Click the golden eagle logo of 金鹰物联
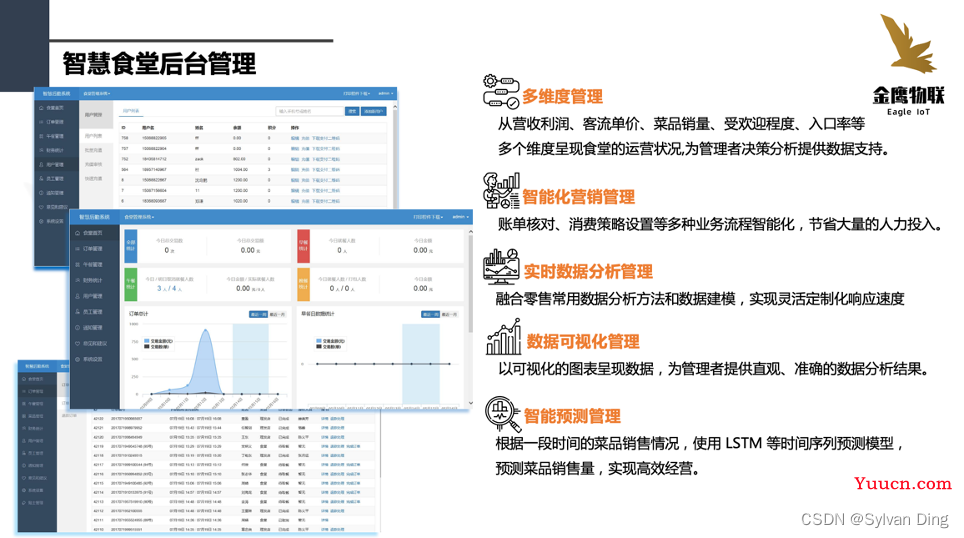Image resolution: width=964 pixels, height=538 pixels. [x=907, y=43]
